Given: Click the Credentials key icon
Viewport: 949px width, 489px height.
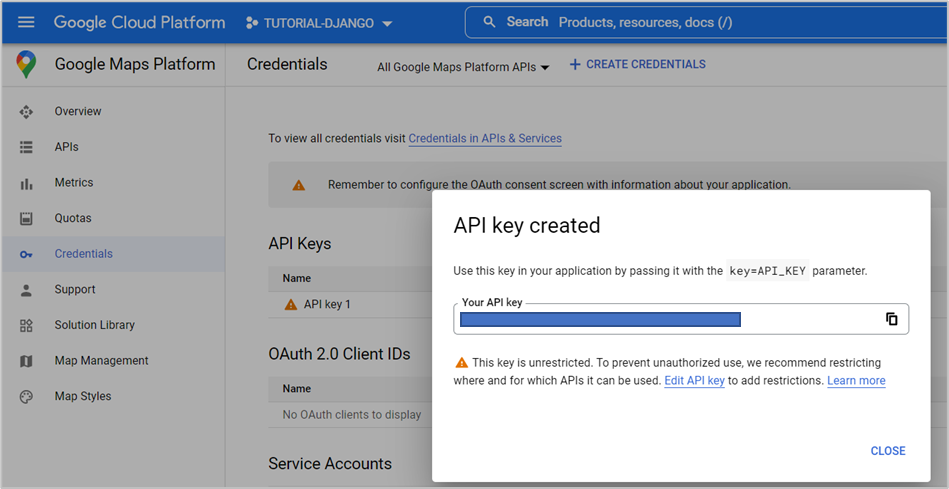Looking at the screenshot, I should (x=26, y=255).
